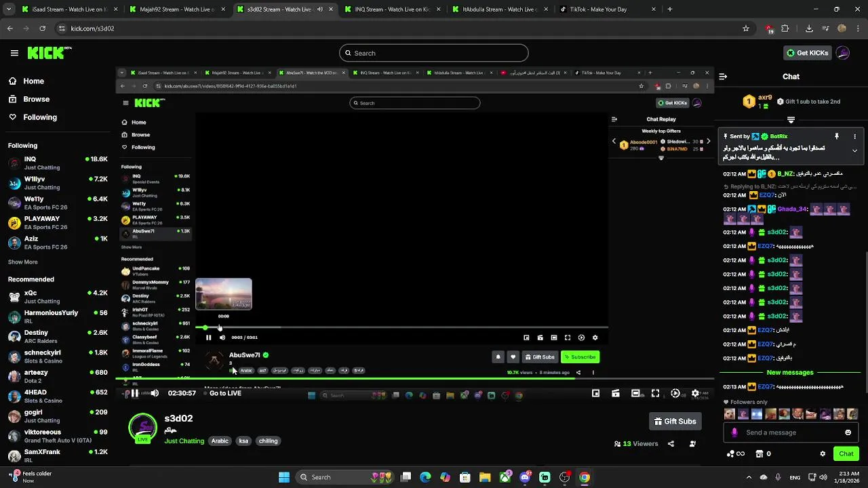Open the chat shop icon
868x488 pixels.
(759, 454)
